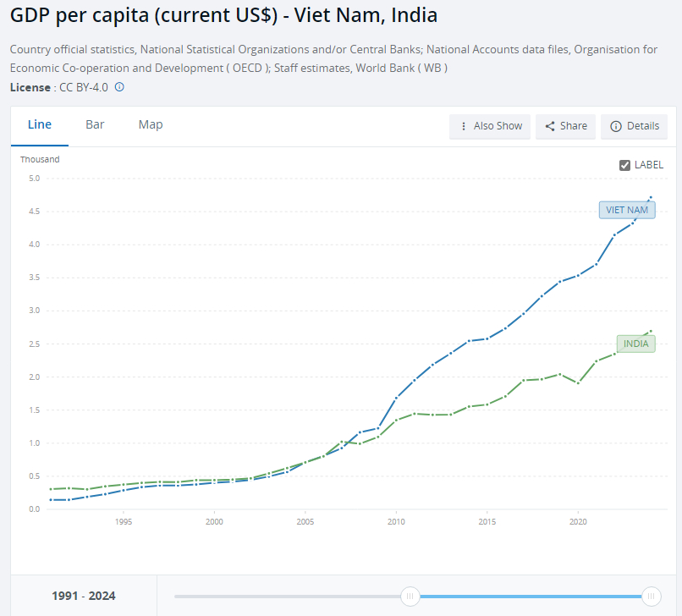Click the Viet Nam 2024 data point
The height and width of the screenshot is (616, 682).
tap(652, 197)
